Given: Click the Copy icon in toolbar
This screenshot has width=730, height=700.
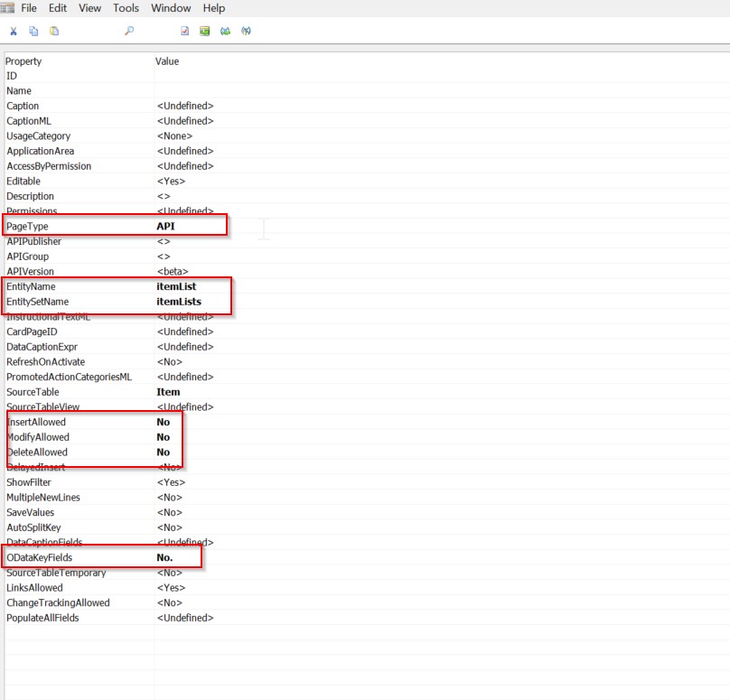Looking at the screenshot, I should pos(33,31).
